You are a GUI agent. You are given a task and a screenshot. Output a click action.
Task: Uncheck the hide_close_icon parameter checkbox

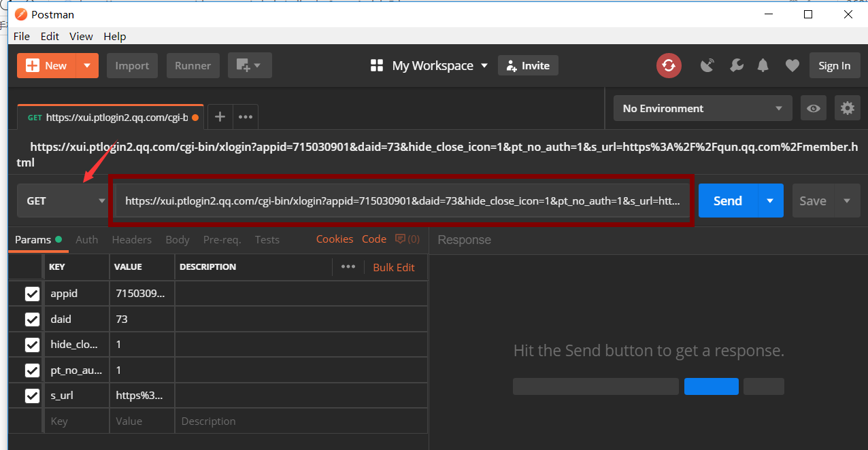(x=32, y=345)
